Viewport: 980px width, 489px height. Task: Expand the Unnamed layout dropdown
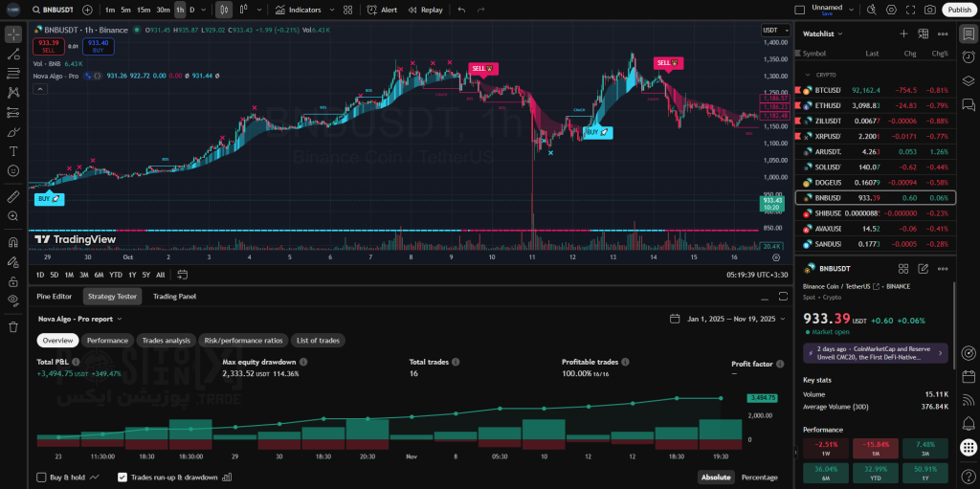(x=852, y=10)
